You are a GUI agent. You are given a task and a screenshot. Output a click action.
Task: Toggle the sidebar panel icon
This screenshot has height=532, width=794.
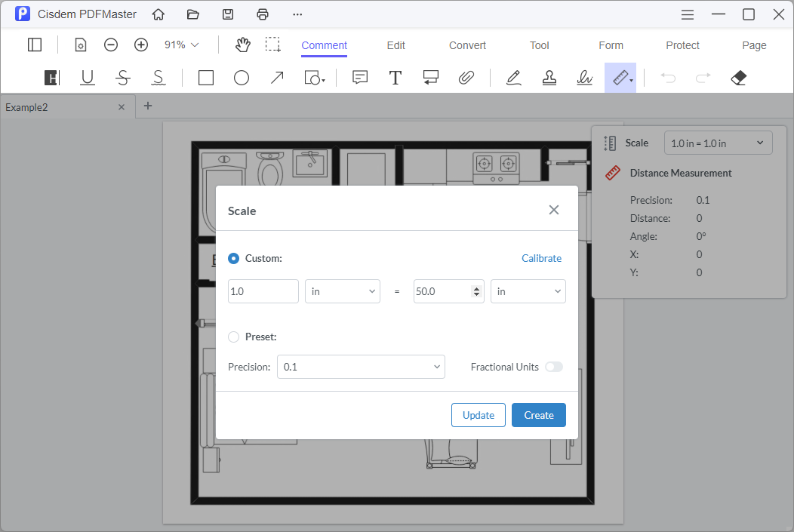coord(35,45)
